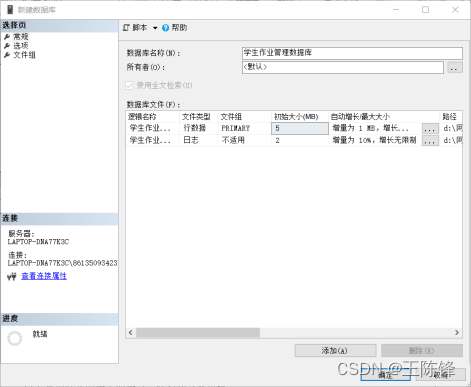
Task: Click 自动增长/最大大小 column header
Action: coord(384,117)
